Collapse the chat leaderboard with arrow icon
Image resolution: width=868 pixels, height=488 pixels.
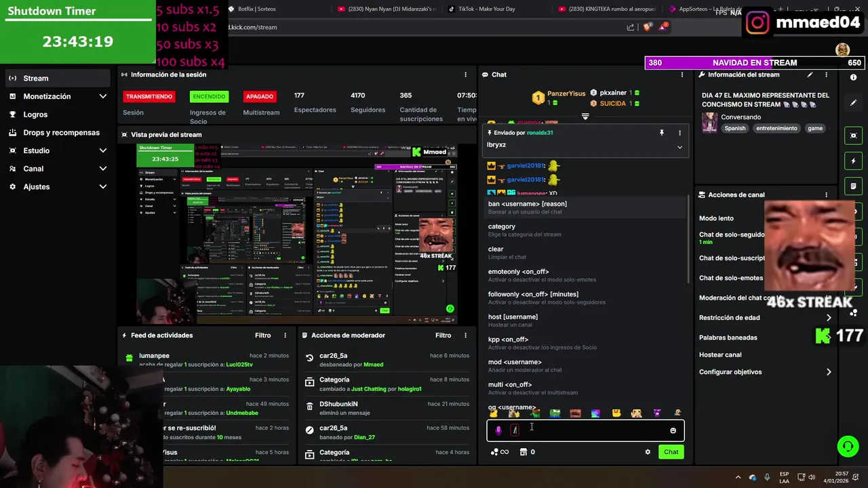585,117
